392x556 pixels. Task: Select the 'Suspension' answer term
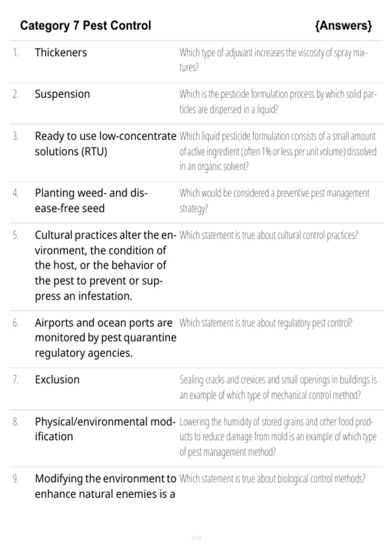pos(62,94)
